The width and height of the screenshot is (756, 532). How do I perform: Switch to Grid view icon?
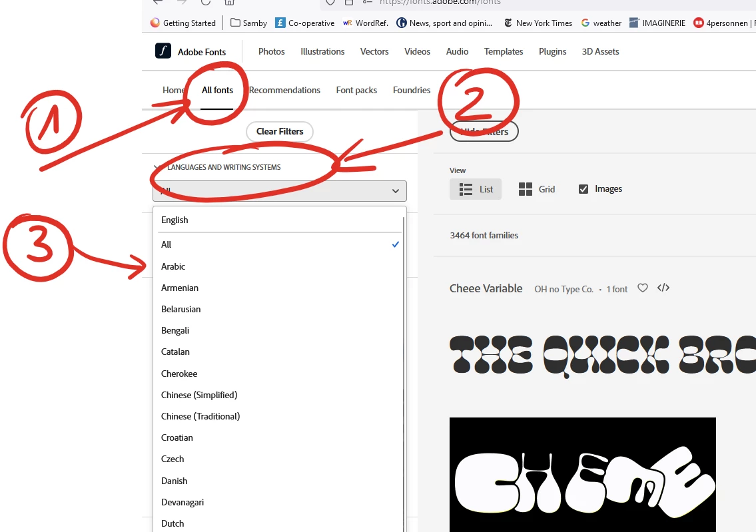pyautogui.click(x=525, y=189)
